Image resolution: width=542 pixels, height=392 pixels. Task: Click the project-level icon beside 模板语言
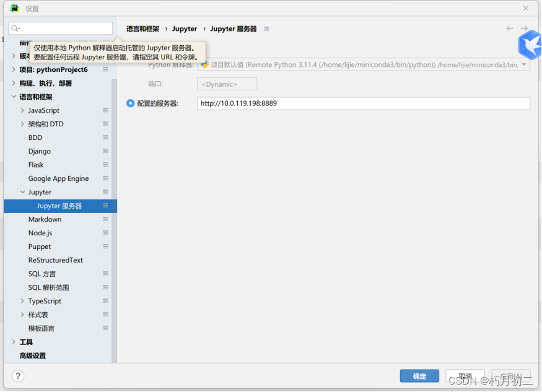[105, 328]
